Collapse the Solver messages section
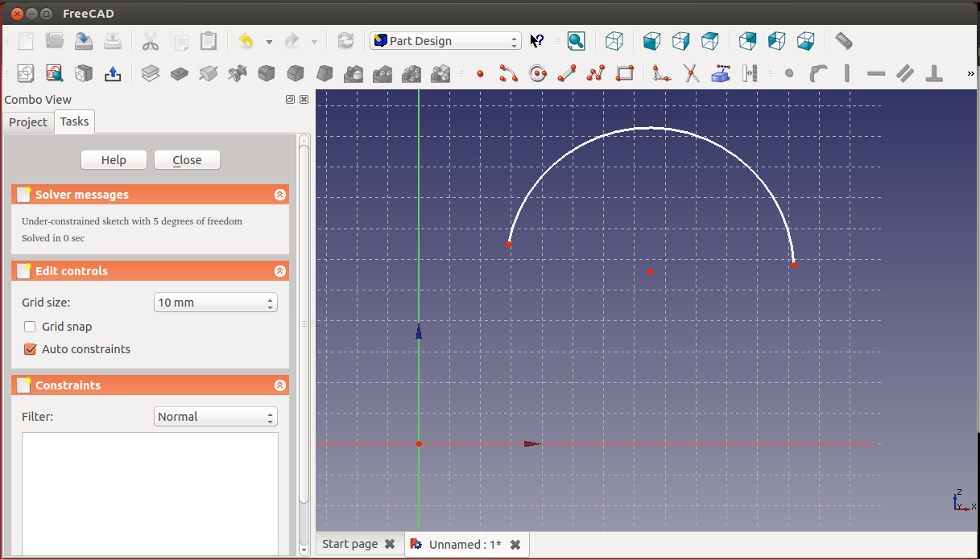 (x=279, y=195)
